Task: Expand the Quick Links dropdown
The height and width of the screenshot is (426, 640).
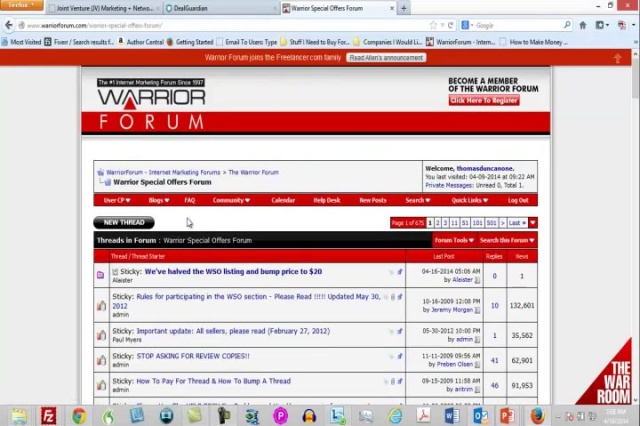Action: click(x=469, y=200)
